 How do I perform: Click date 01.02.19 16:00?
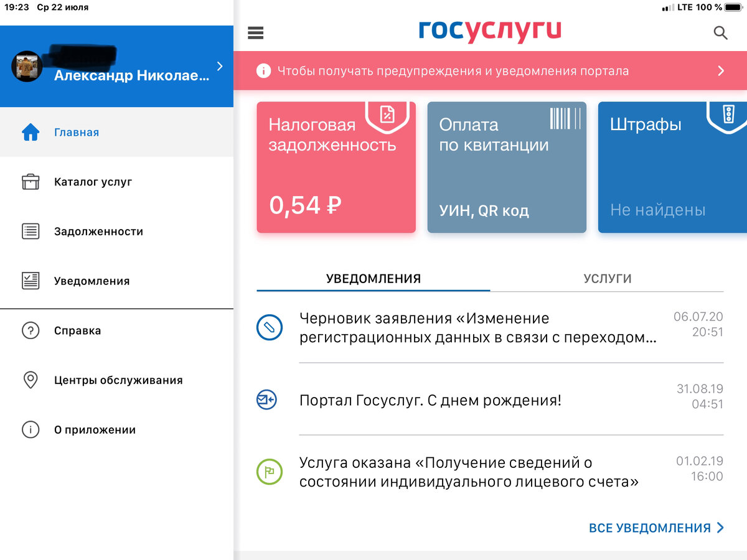point(700,469)
